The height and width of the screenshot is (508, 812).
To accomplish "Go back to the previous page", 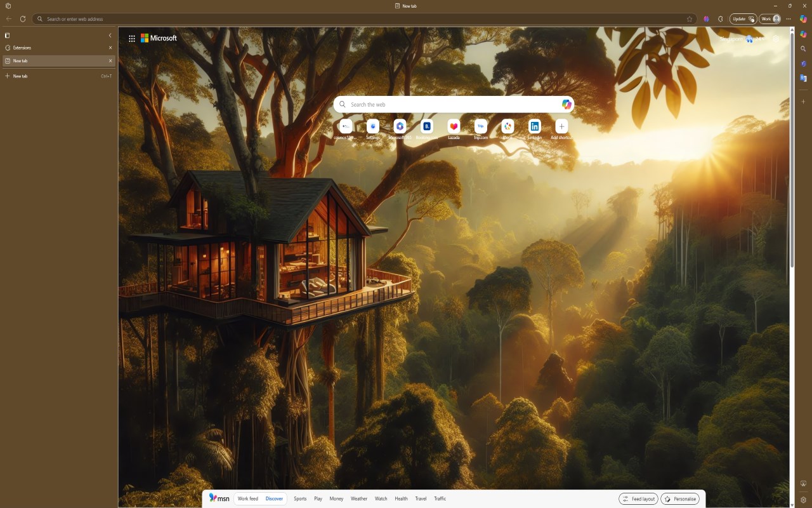I will coord(9,19).
